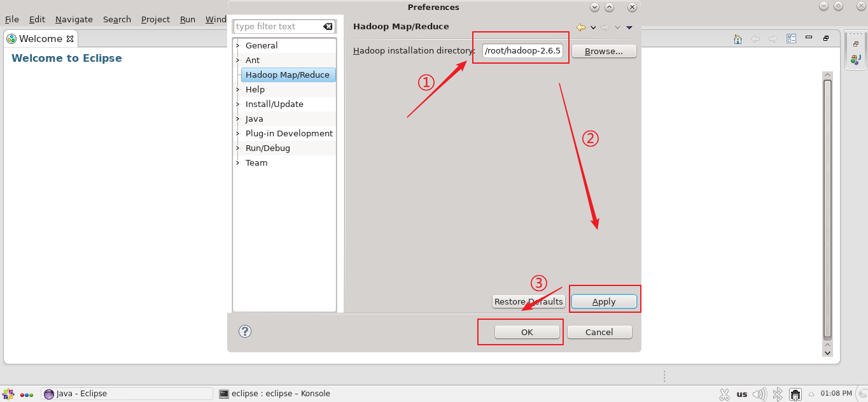
Task: Open Customize page icon in Welcome toolbar
Action: tap(791, 39)
